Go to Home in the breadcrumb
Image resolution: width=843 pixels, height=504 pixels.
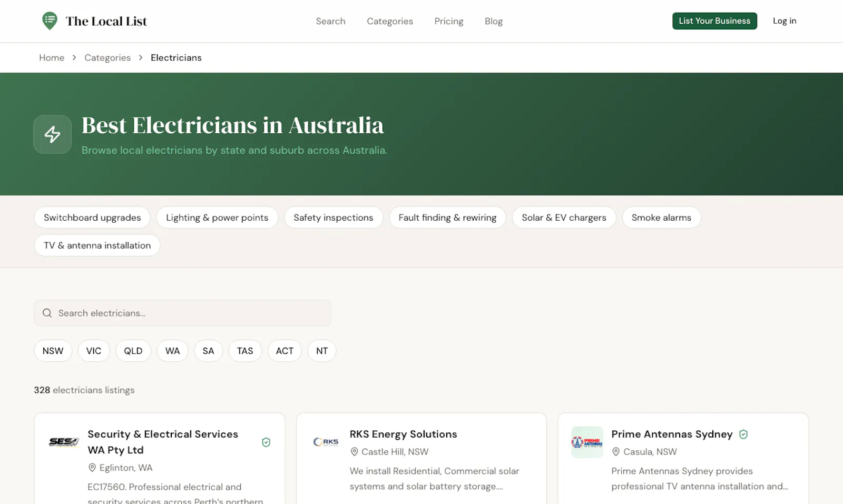coord(52,57)
